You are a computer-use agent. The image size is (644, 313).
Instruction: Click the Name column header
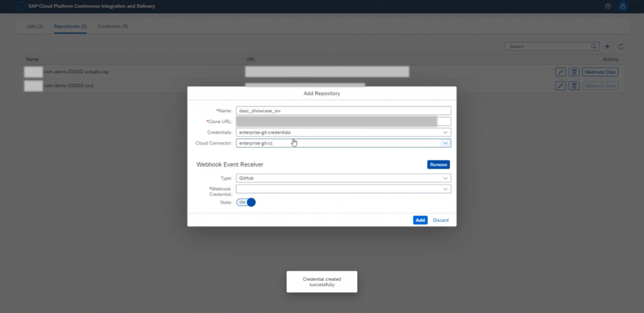[x=32, y=59]
